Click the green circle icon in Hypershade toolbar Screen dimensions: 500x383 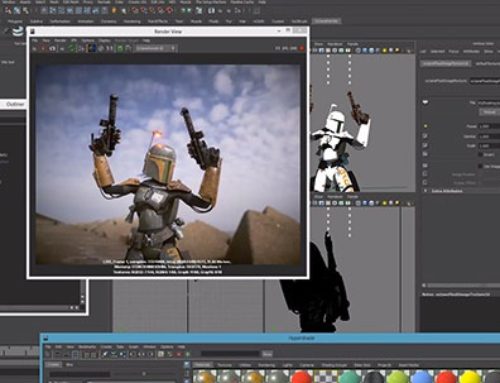(x=188, y=354)
